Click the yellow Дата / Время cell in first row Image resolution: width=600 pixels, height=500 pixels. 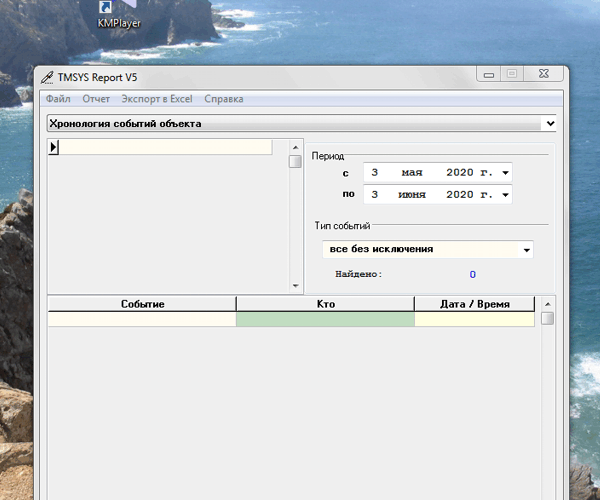(x=474, y=319)
